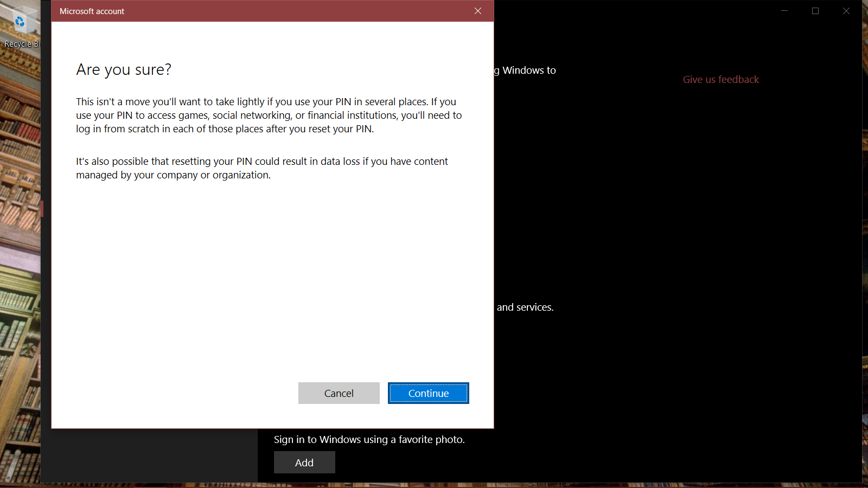The width and height of the screenshot is (868, 488).
Task: Maximize the Settings window
Action: click(815, 11)
